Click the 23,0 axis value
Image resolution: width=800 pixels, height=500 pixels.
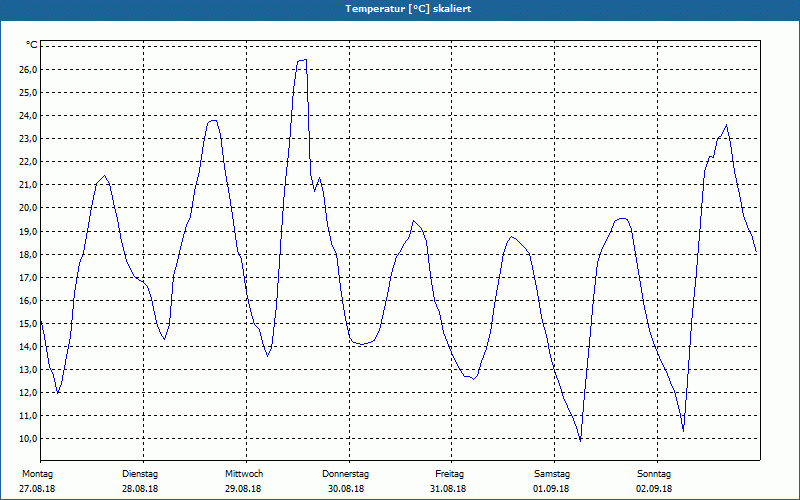tap(28, 139)
